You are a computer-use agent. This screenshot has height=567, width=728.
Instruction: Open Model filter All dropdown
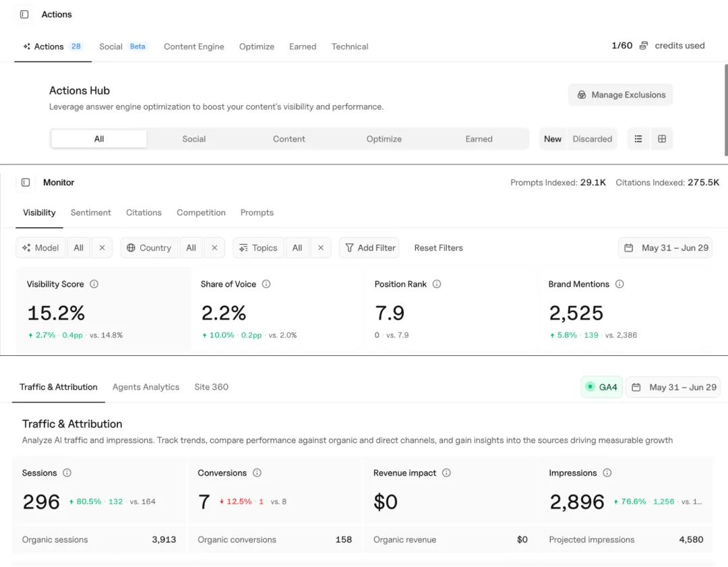78,248
